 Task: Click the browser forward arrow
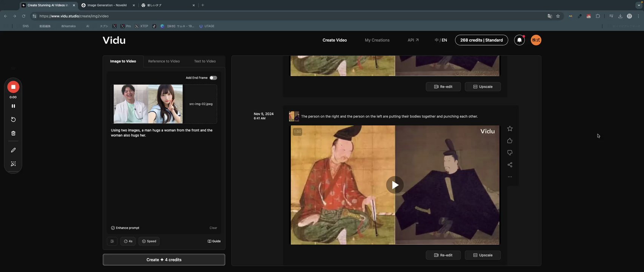pyautogui.click(x=14, y=16)
